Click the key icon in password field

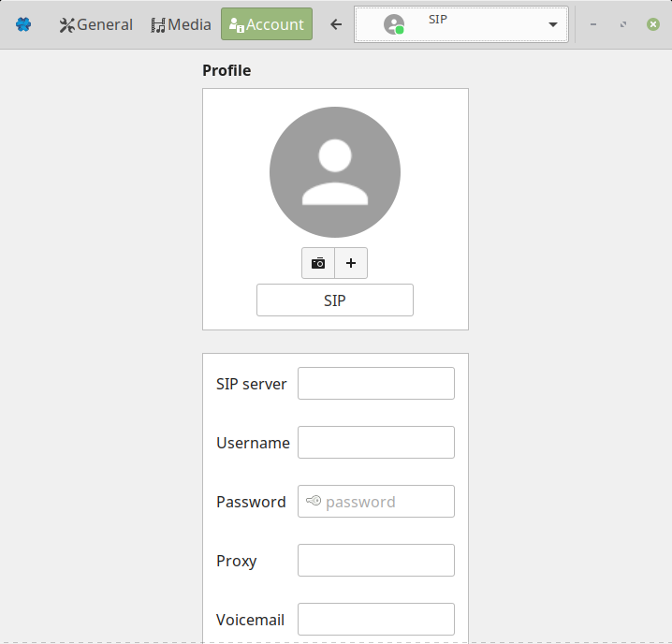pyautogui.click(x=314, y=501)
